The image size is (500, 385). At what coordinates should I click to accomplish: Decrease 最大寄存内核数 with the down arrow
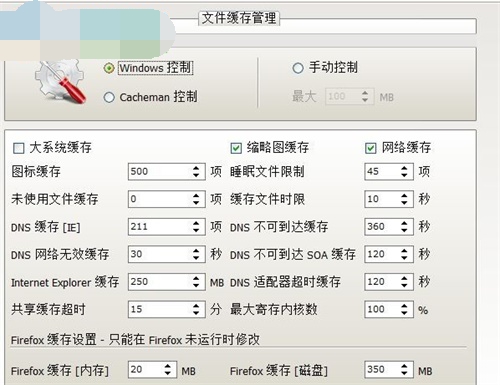click(404, 313)
